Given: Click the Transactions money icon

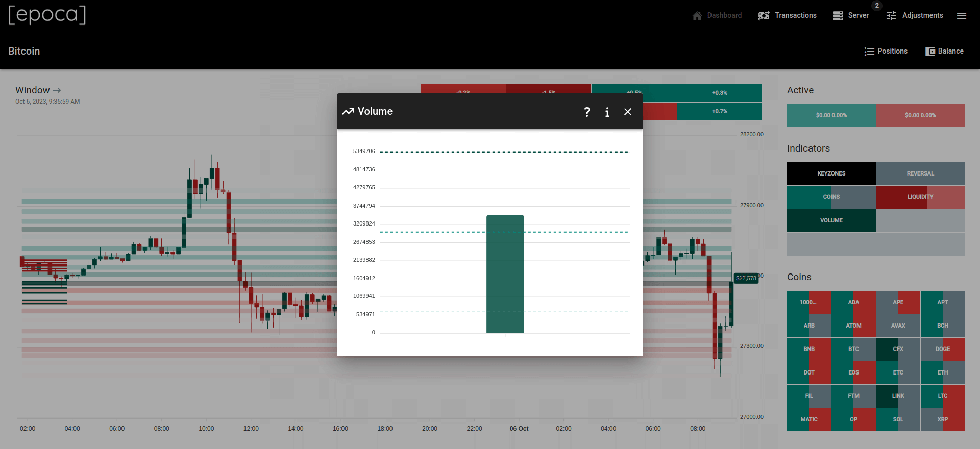Looking at the screenshot, I should point(764,16).
